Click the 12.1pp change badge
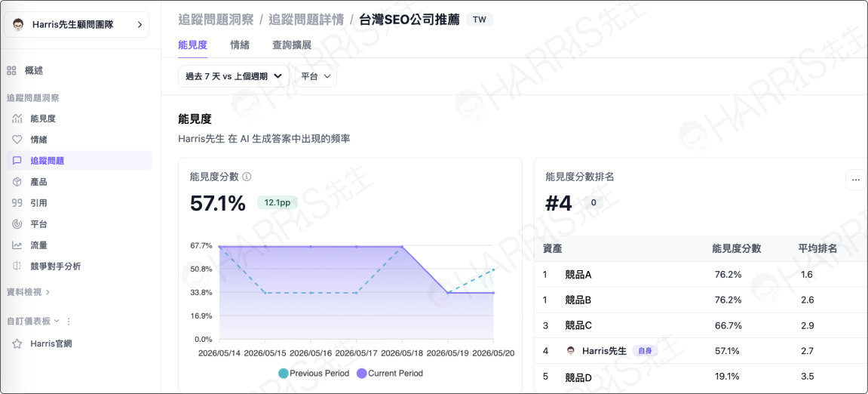 tap(278, 203)
